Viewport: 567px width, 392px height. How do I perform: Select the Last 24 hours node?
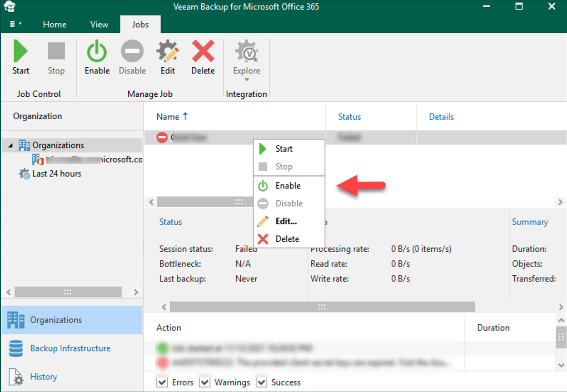(x=57, y=174)
